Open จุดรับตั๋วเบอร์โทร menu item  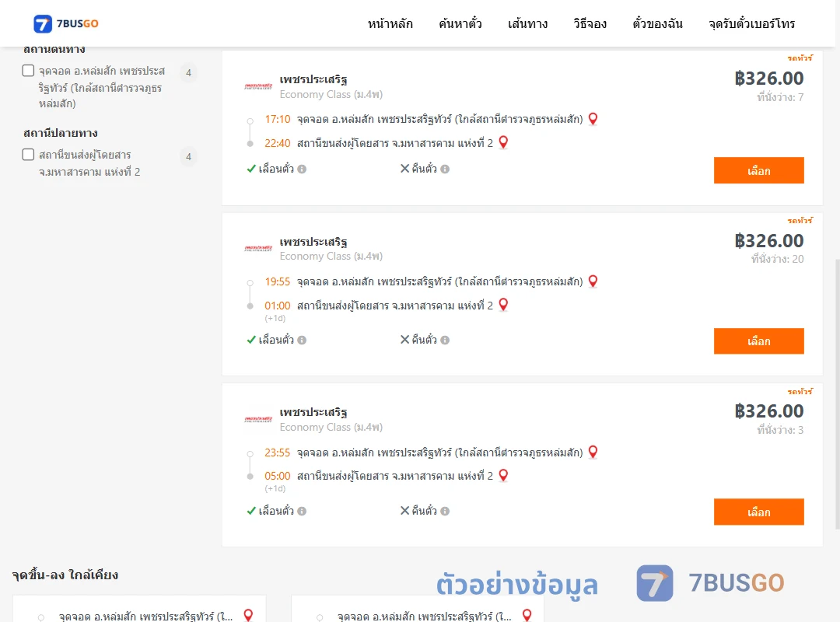[751, 24]
